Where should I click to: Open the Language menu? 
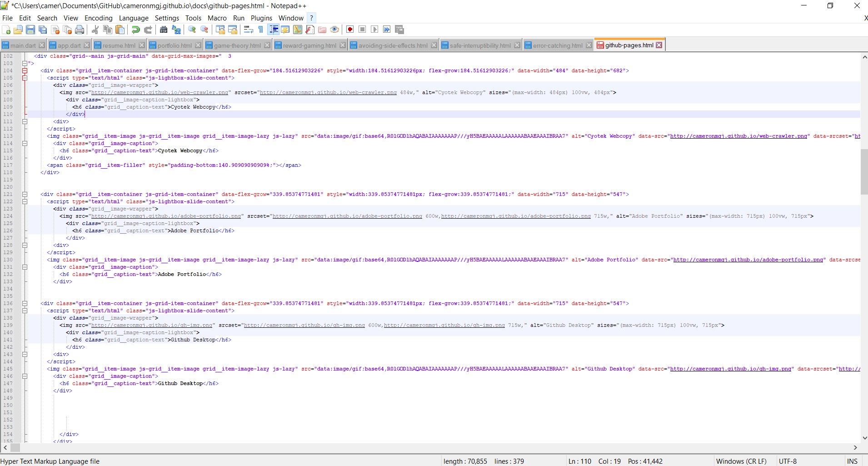click(x=134, y=18)
